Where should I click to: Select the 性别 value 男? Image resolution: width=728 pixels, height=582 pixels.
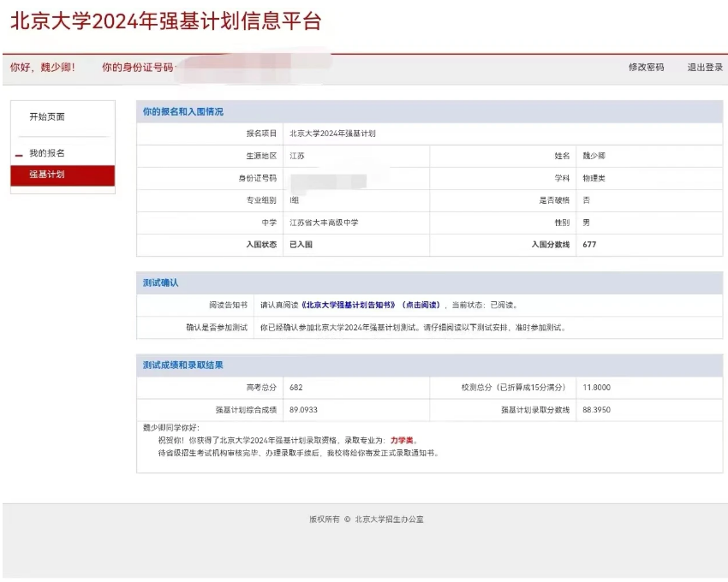pos(587,223)
